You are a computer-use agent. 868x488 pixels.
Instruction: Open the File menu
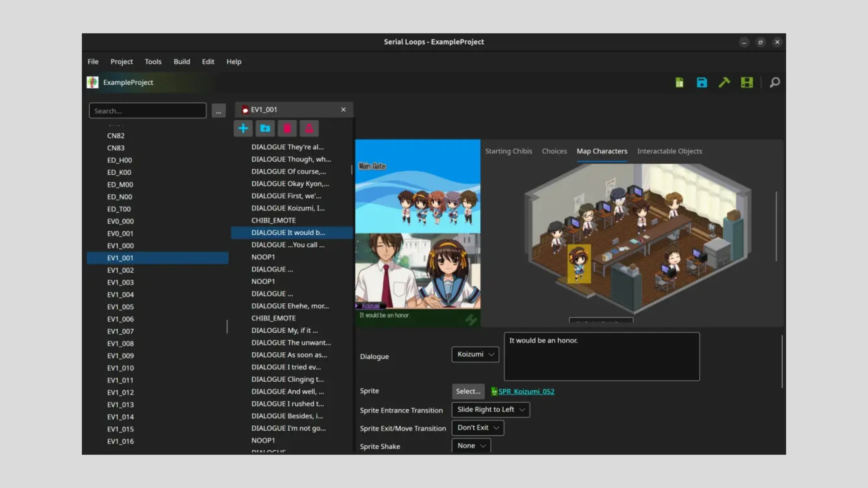pyautogui.click(x=93, y=62)
